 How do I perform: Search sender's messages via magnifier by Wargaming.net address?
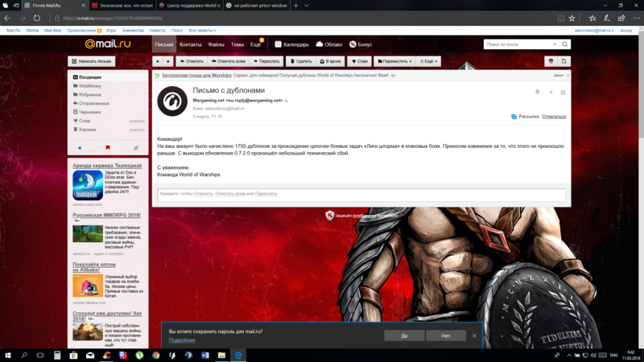point(287,101)
